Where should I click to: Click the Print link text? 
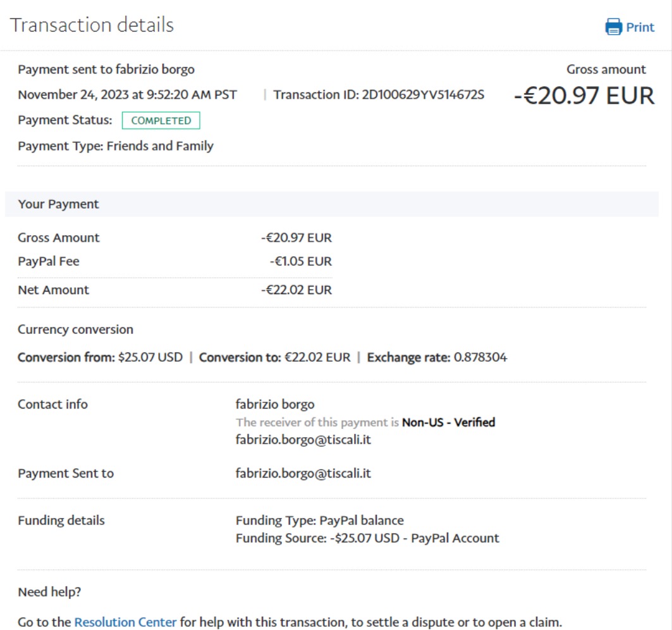(x=640, y=27)
